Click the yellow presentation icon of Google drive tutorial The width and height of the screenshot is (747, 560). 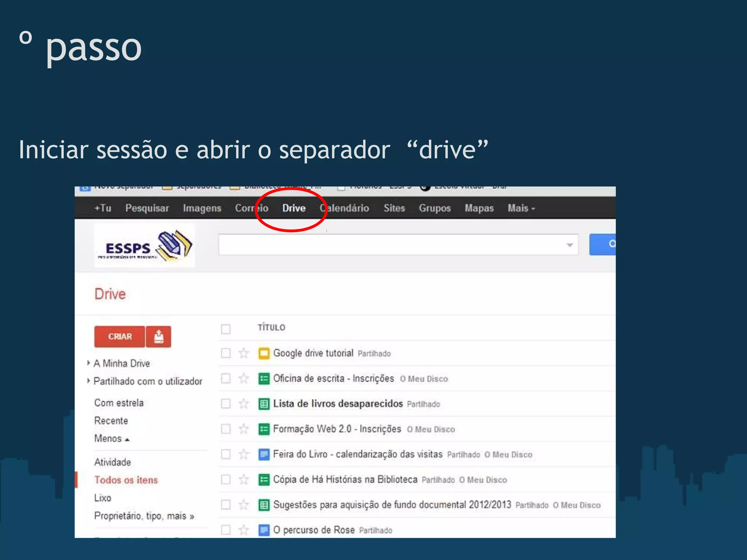pos(264,353)
